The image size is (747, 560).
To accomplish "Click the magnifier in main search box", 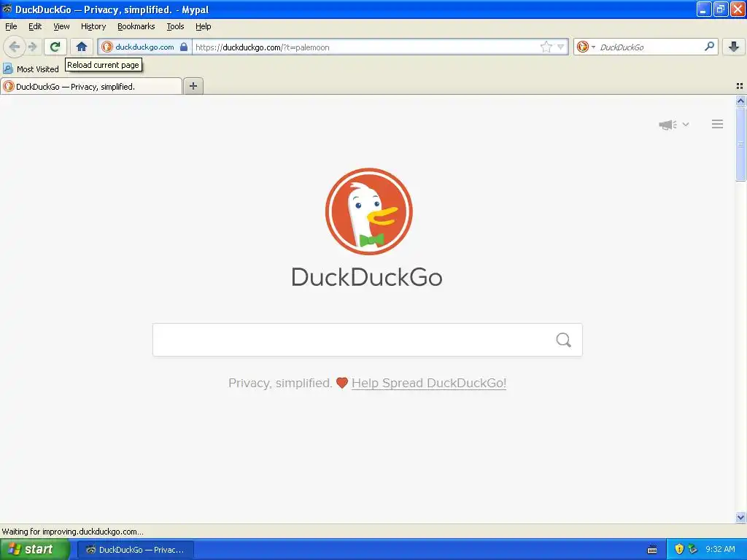I will pyautogui.click(x=564, y=340).
